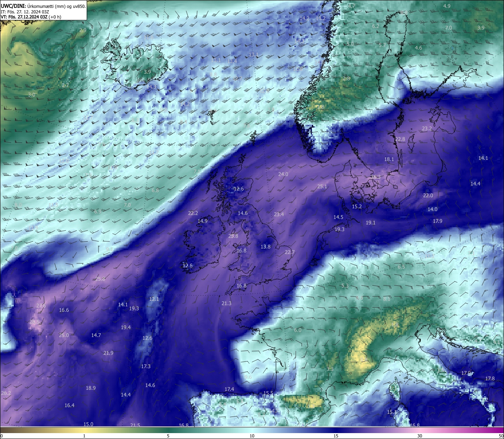Click the 4.7 value at the top

[351, 6]
